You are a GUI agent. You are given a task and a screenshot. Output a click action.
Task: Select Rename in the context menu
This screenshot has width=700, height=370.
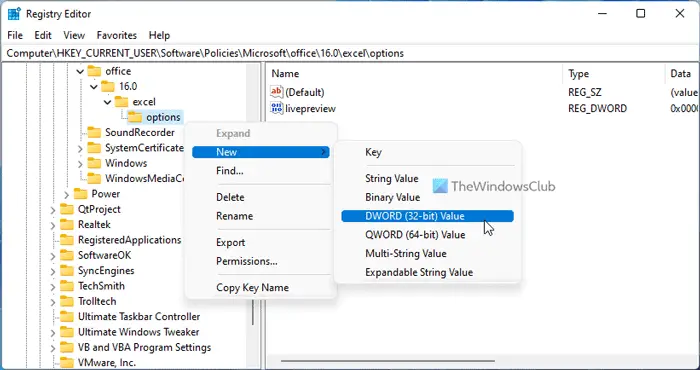[x=261, y=216]
